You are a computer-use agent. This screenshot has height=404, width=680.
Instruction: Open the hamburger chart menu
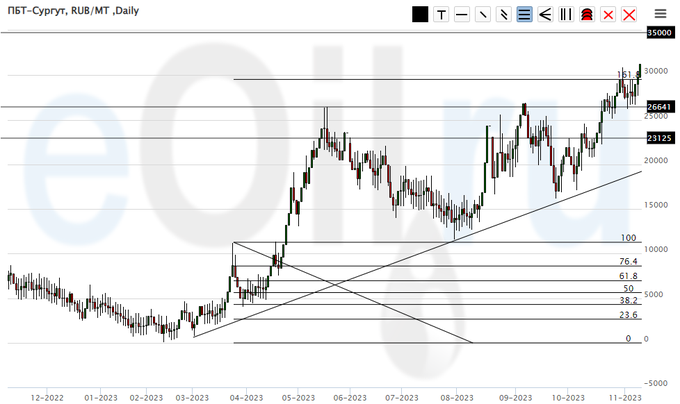click(660, 14)
